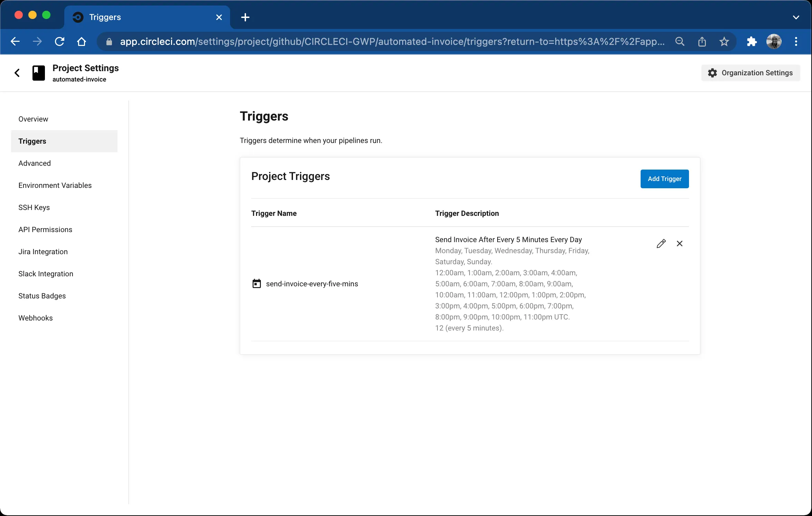Share this page via share icon

click(702, 41)
